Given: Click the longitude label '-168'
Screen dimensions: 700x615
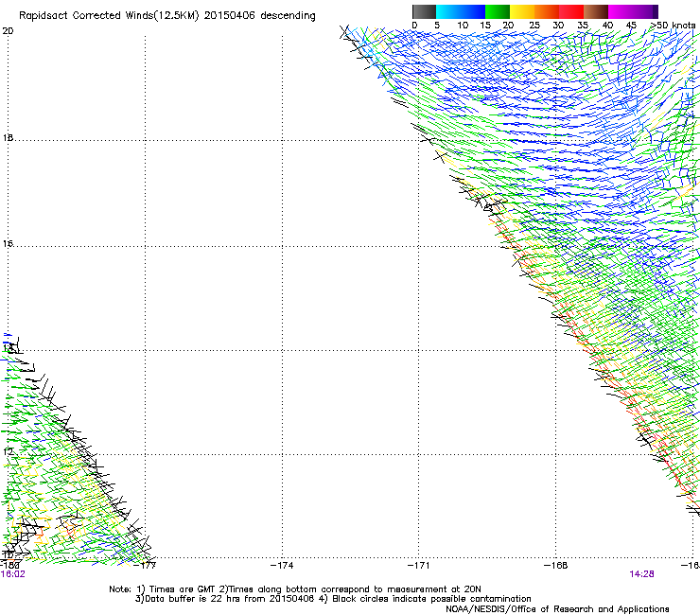Looking at the screenshot, I should coord(556,566).
